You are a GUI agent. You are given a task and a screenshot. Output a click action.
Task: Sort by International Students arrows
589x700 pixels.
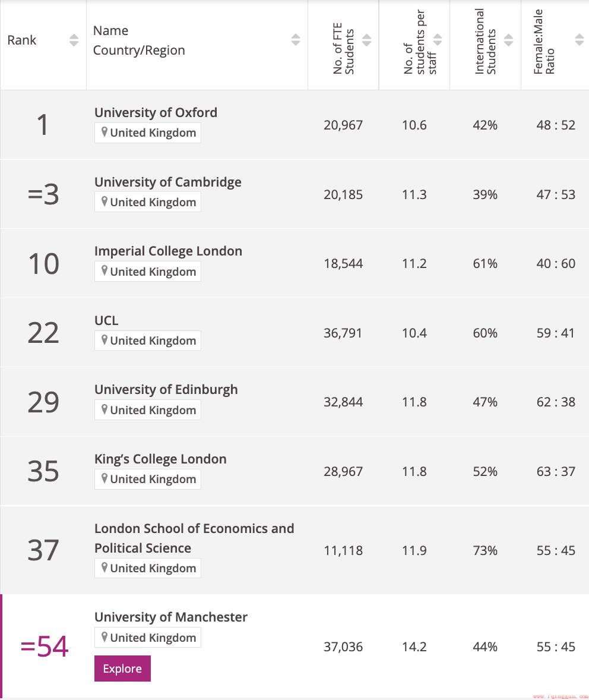[x=509, y=40]
